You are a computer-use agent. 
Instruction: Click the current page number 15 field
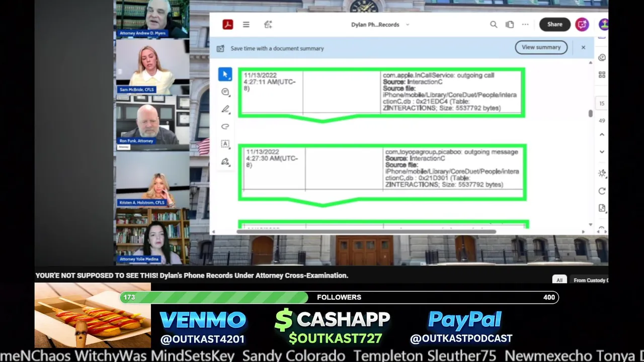[x=602, y=103]
